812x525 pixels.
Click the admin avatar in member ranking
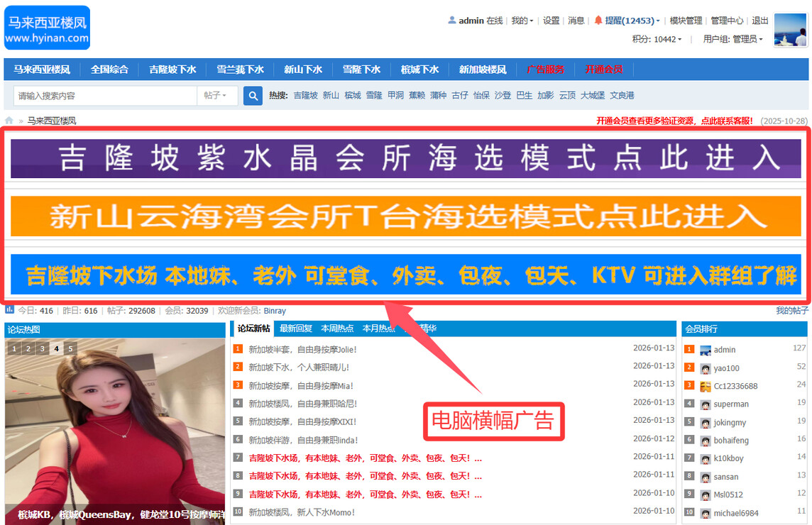(705, 350)
